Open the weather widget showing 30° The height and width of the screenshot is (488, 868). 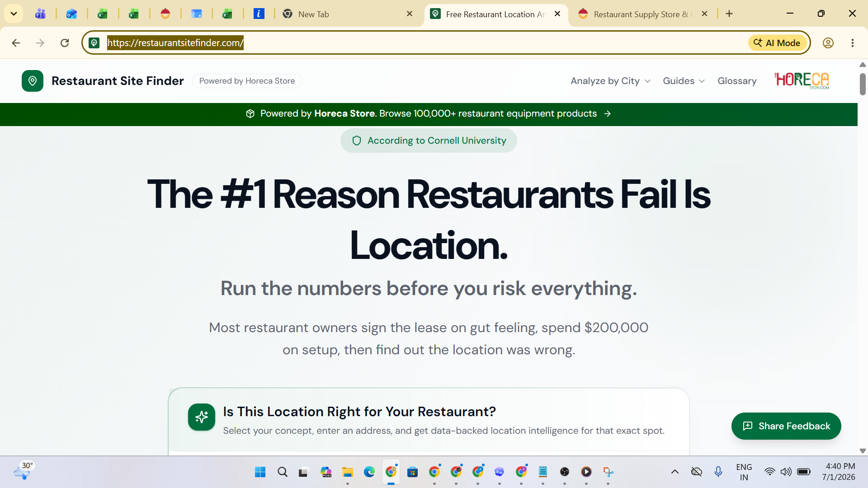tap(24, 471)
